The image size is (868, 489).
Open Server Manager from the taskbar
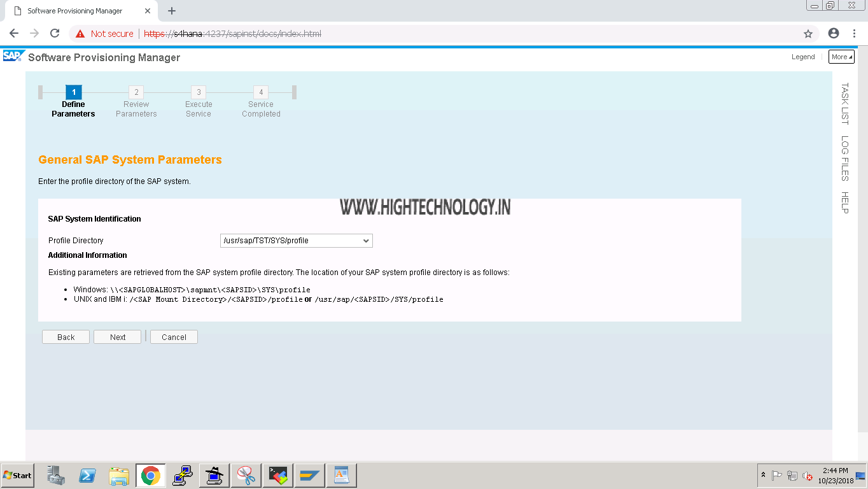point(56,476)
